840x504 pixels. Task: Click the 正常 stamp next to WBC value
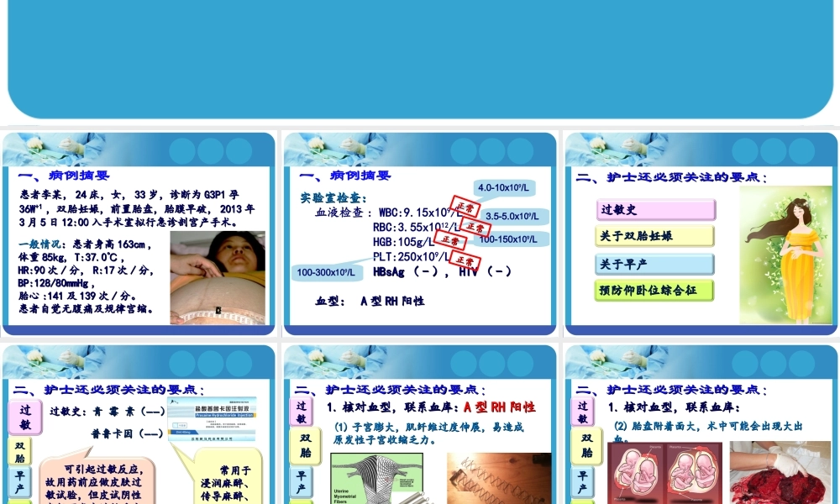click(x=465, y=207)
